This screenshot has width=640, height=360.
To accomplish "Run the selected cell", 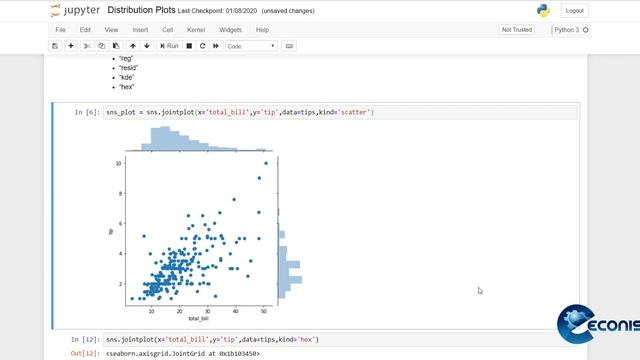I will pyautogui.click(x=169, y=46).
